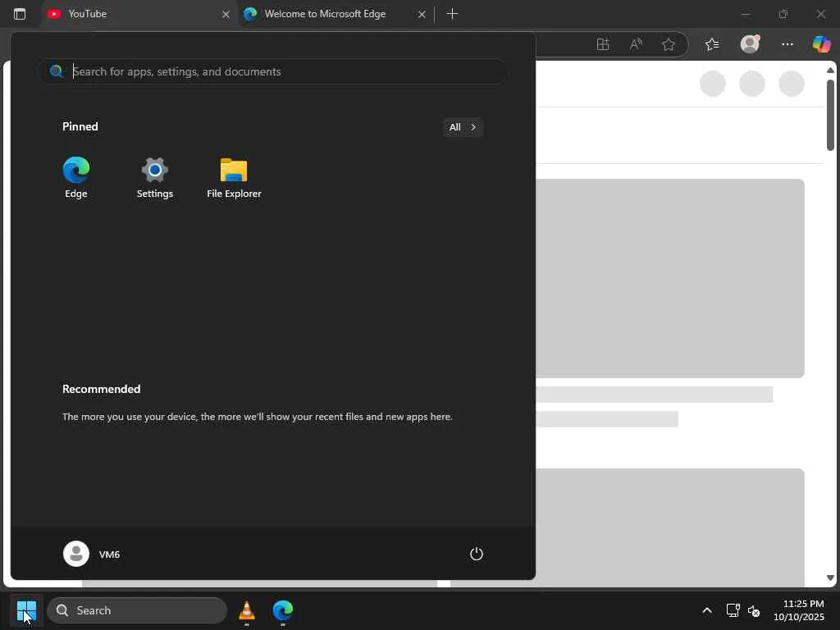
Task: Open Edge Settings and more menu
Action: point(787,44)
